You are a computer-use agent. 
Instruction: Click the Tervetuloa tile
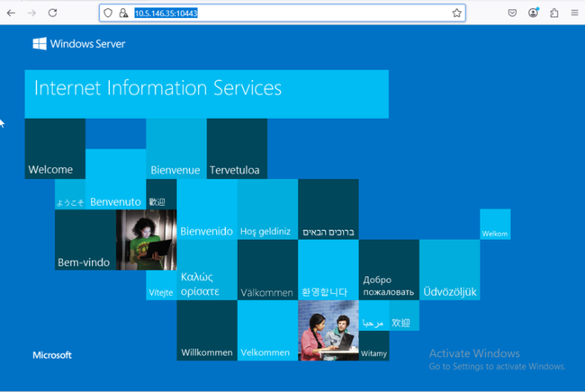point(237,148)
